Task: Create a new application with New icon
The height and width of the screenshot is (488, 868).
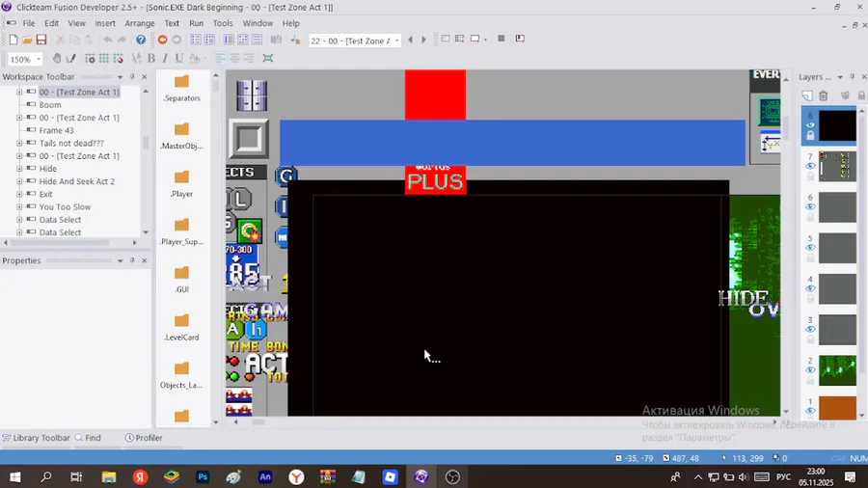Action: [x=14, y=40]
